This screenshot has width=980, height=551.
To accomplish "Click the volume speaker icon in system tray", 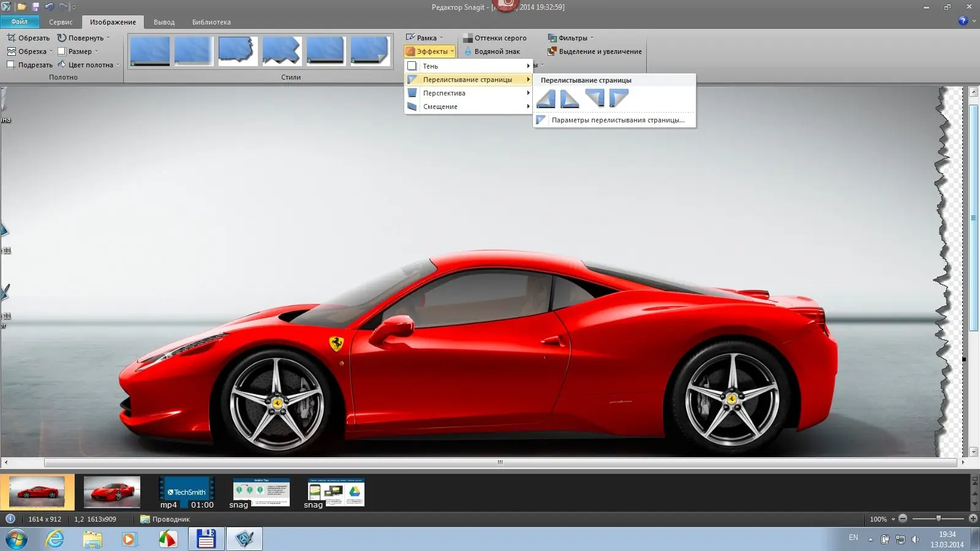I will point(916,539).
